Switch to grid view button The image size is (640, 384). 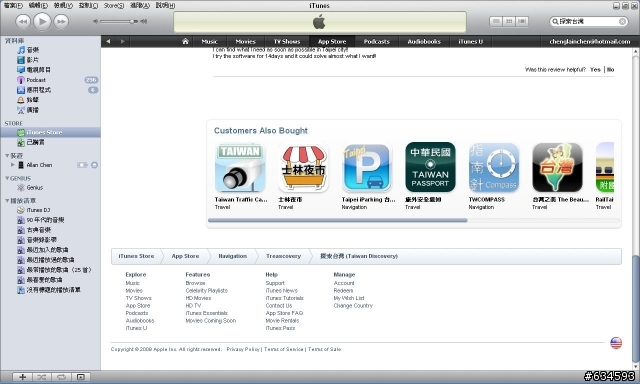[x=509, y=21]
